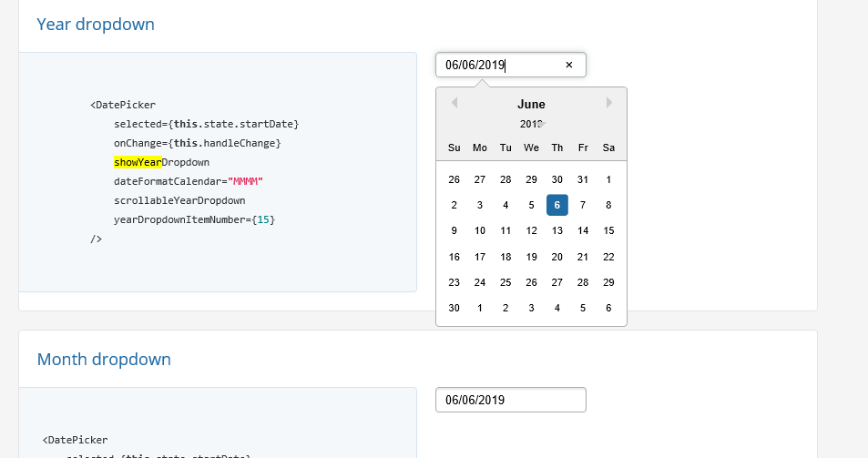Select May 30 in first row

pos(557,179)
